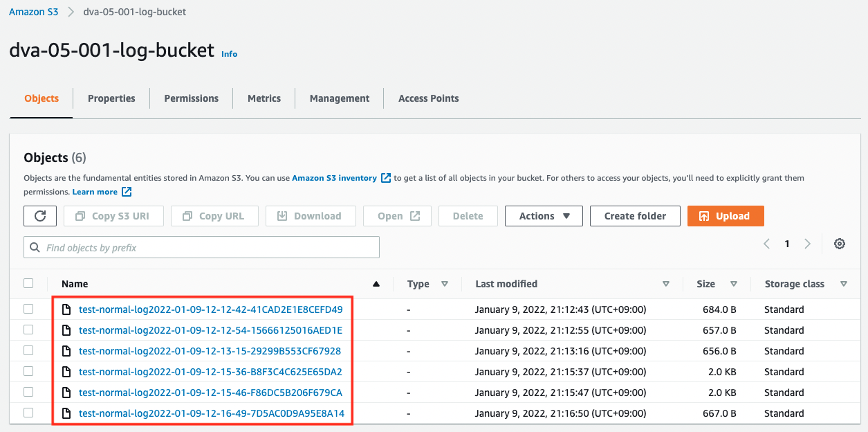
Task: Open the Amazon S3 breadcrumb link
Action: tap(34, 12)
